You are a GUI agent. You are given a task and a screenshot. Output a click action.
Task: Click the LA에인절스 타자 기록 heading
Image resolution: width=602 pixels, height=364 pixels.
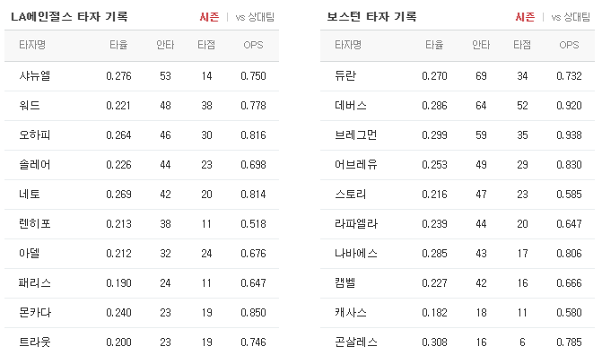[x=69, y=17]
